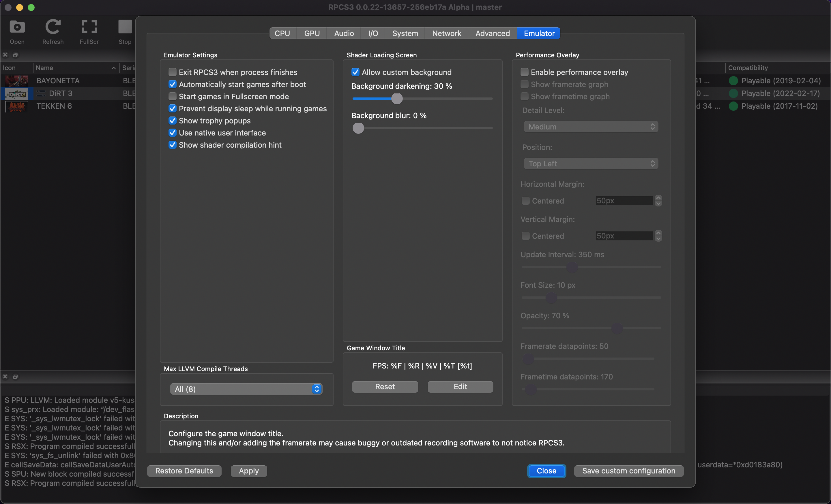Click the Compatibility column header
The width and height of the screenshot is (831, 504).
(x=777, y=68)
